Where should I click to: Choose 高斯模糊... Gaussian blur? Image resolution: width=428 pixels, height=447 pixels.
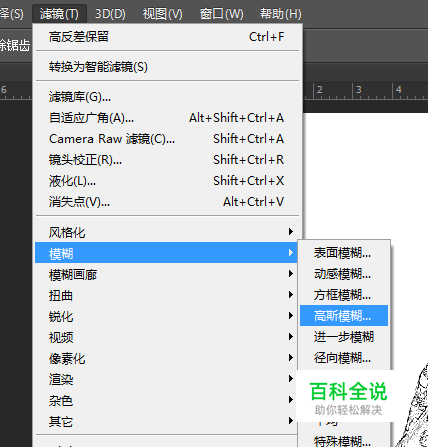(x=344, y=316)
